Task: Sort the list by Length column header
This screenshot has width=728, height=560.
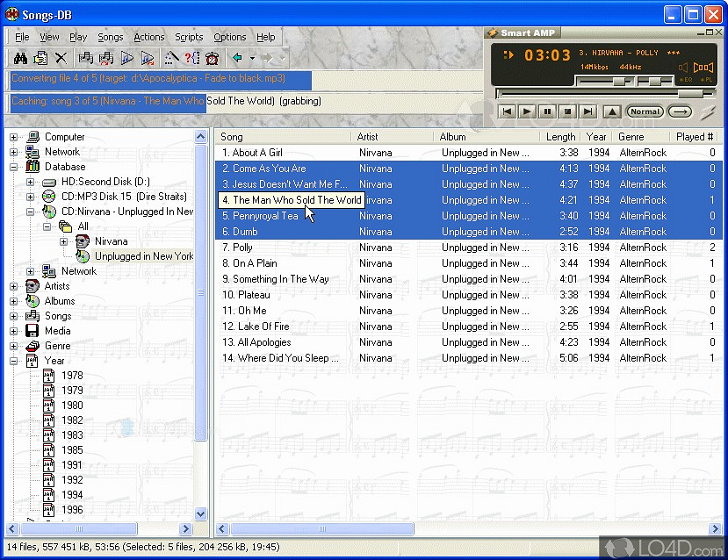Action: pyautogui.click(x=560, y=137)
